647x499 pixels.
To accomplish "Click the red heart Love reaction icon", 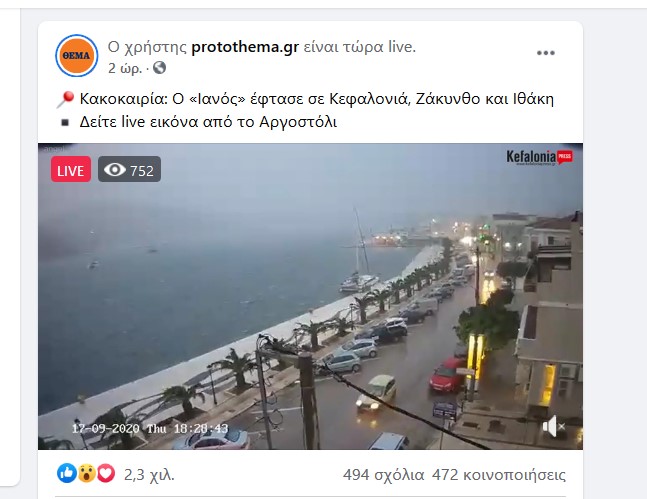I will click(106, 473).
